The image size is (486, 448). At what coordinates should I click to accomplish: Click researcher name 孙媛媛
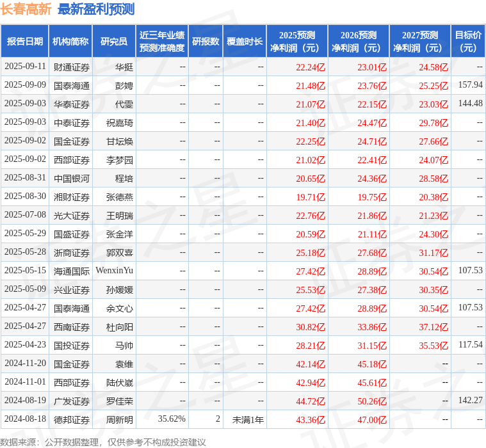coord(120,290)
